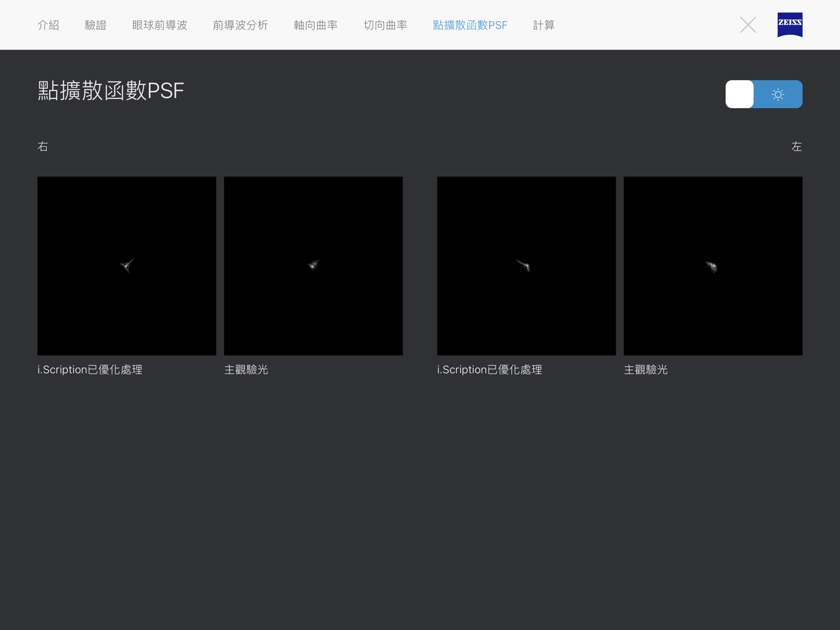The width and height of the screenshot is (840, 630).
Task: Click right eye 主觀驗光 caption
Action: pos(246,370)
